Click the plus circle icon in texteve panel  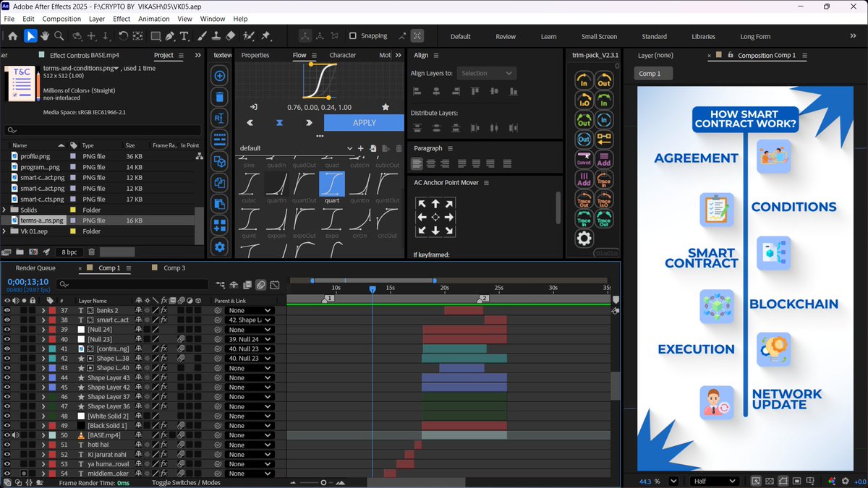coord(220,76)
